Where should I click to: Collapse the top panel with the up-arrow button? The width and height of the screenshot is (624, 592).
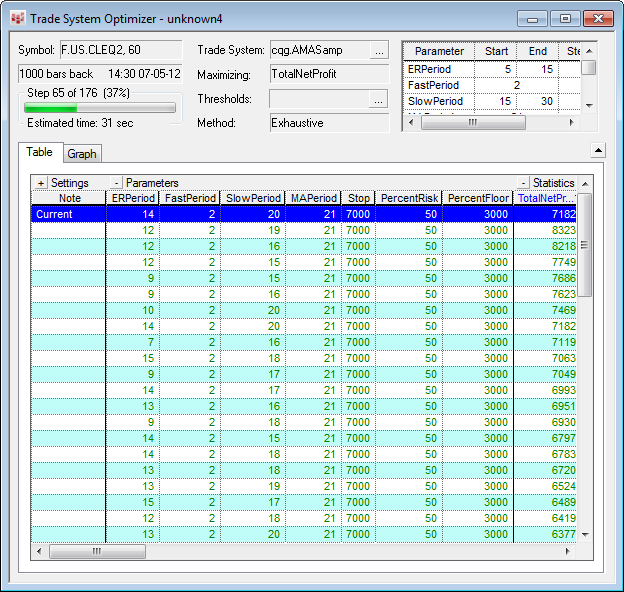pyautogui.click(x=598, y=151)
